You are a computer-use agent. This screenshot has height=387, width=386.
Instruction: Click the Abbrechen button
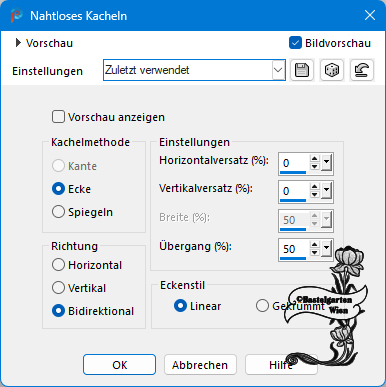coord(200,365)
